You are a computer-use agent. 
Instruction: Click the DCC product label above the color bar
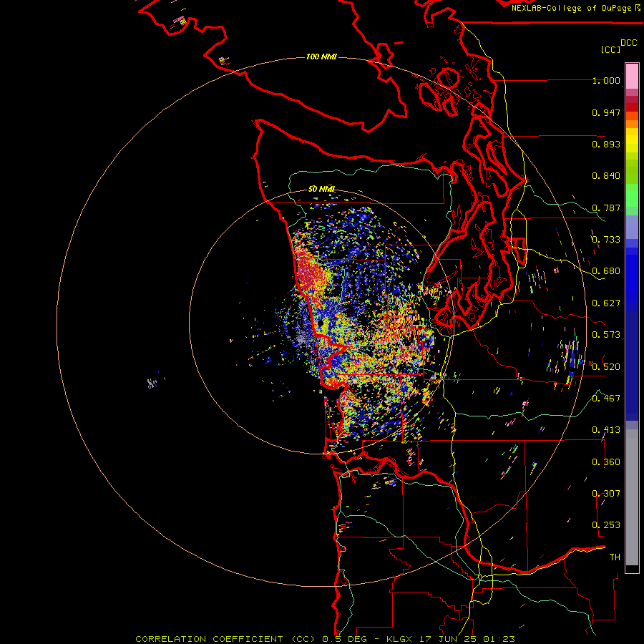coord(628,43)
